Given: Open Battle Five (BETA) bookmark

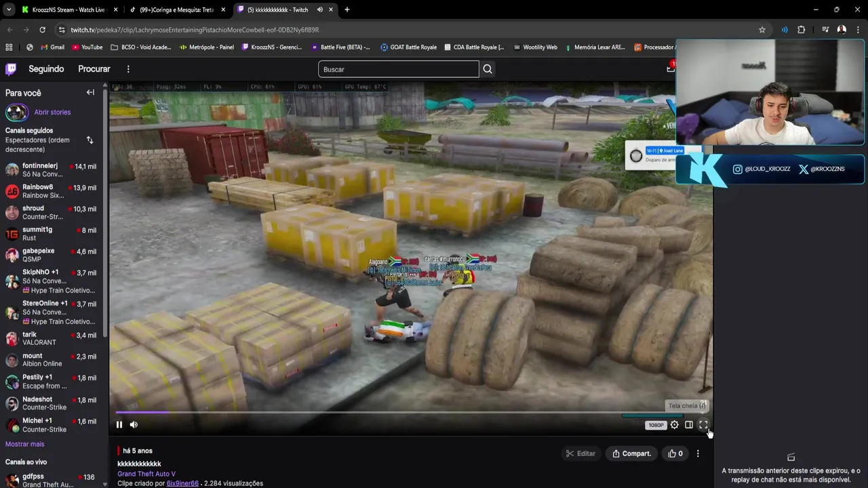Looking at the screenshot, I should pos(340,47).
